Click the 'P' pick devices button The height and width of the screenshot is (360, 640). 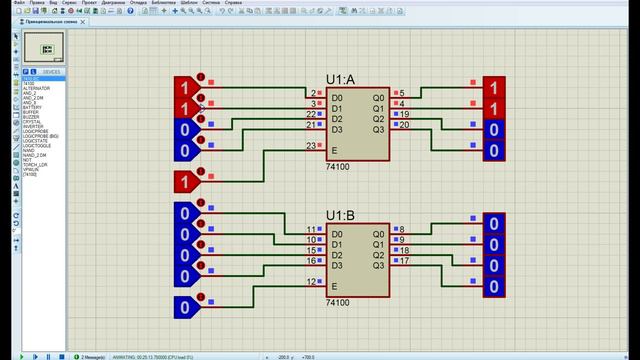point(26,71)
